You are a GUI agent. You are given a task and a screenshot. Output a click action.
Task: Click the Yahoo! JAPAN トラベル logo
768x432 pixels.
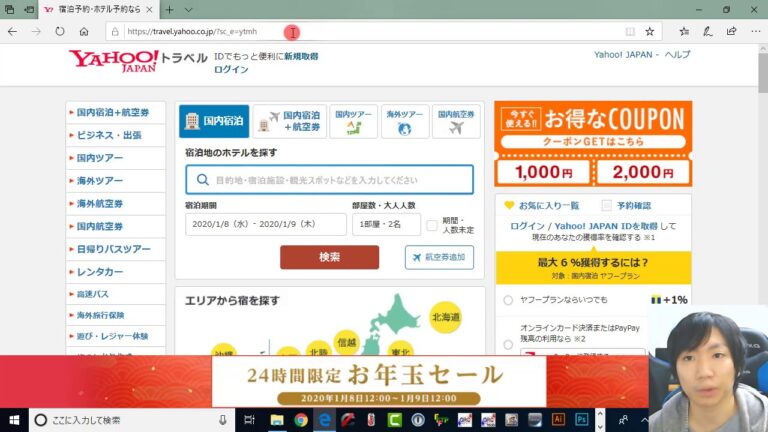pyautogui.click(x=138, y=61)
